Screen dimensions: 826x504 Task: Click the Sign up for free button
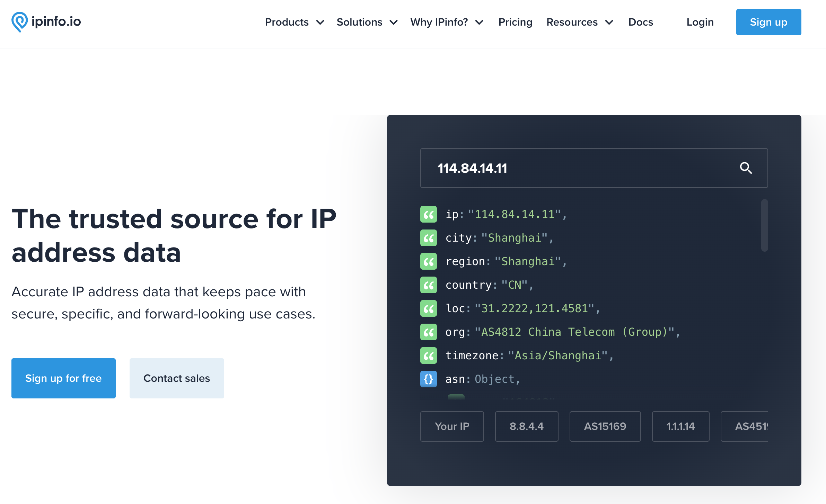click(x=64, y=378)
